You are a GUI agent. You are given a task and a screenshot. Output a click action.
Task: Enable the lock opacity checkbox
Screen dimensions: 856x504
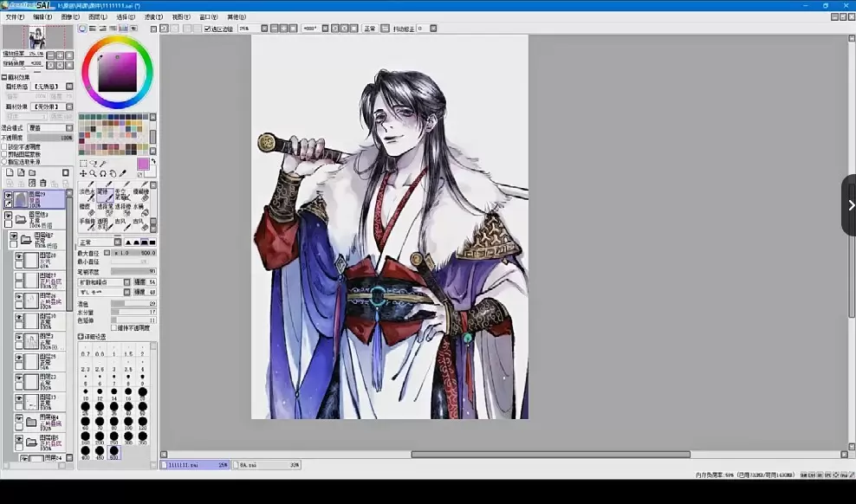click(4, 147)
